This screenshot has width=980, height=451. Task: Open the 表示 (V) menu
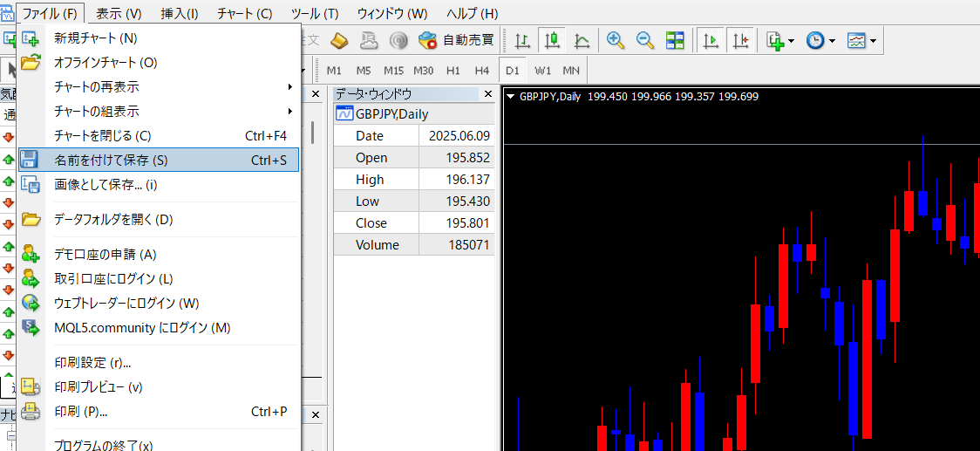click(119, 12)
